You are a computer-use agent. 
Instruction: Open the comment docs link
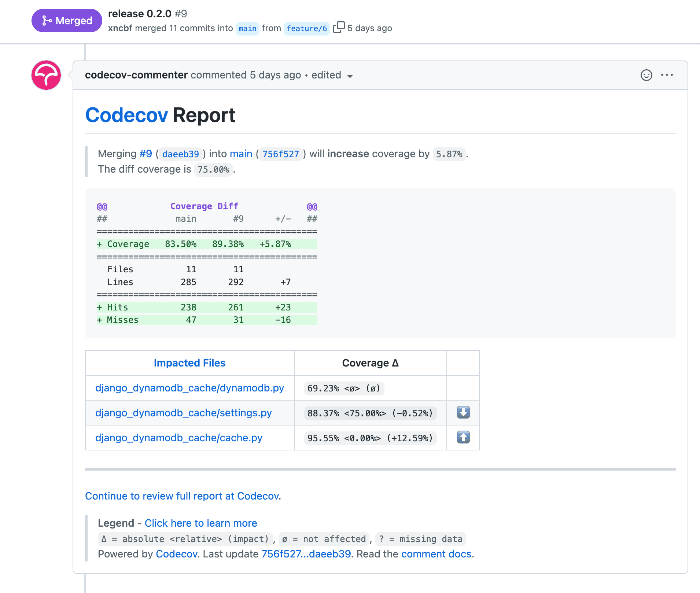pos(437,554)
